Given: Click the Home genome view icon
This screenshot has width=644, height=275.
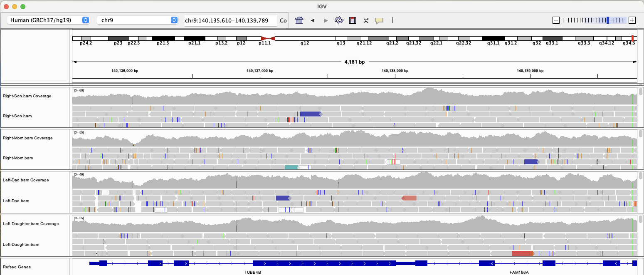Looking at the screenshot, I should pos(299,20).
